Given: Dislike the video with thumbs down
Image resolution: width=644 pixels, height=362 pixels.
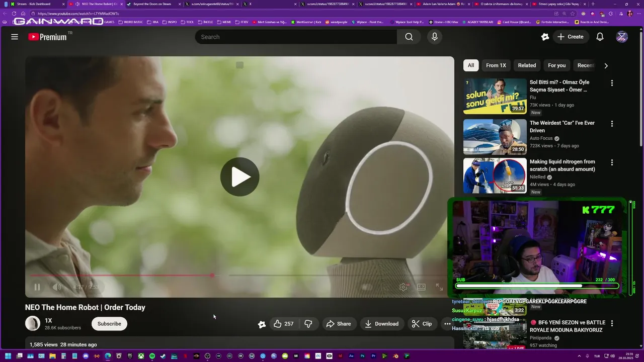Looking at the screenshot, I should tap(308, 324).
